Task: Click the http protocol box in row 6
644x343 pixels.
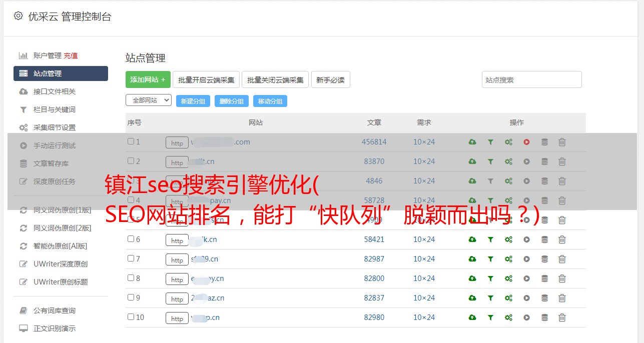Action: (x=177, y=240)
